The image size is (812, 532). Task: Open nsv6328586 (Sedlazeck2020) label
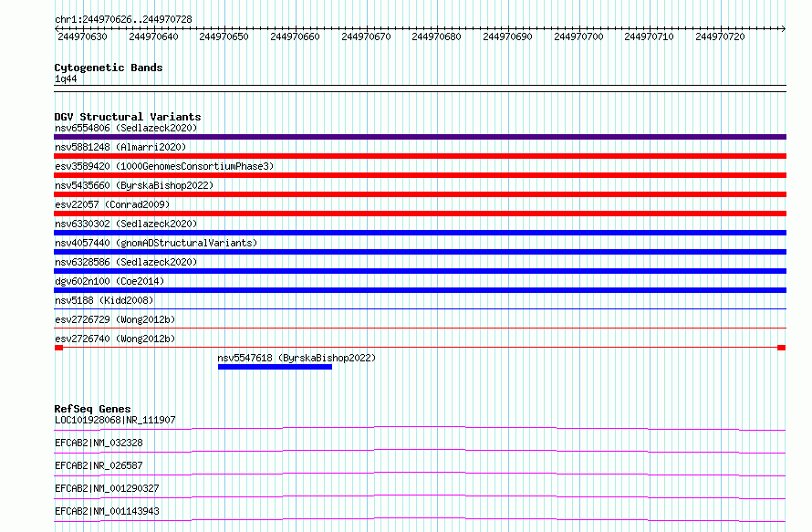coord(126,262)
